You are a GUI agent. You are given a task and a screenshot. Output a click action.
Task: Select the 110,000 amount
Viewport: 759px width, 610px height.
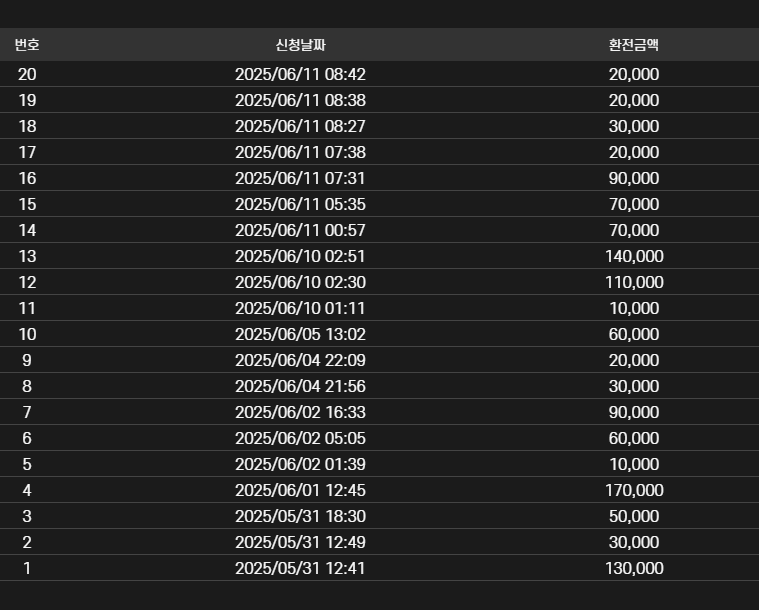point(634,282)
